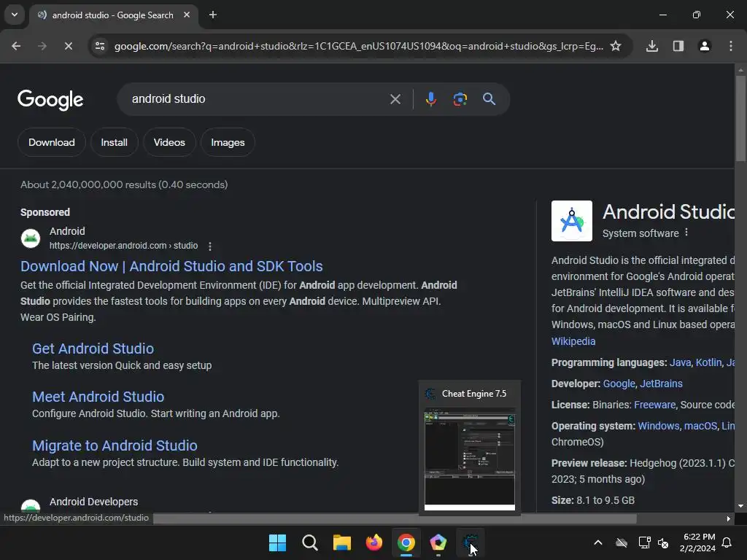Click the Android Developers result site name

94,502
